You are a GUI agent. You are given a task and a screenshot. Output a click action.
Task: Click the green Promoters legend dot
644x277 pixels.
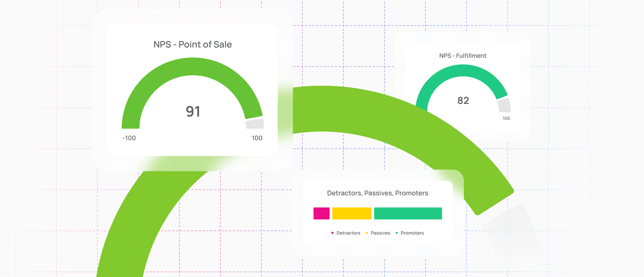point(396,233)
